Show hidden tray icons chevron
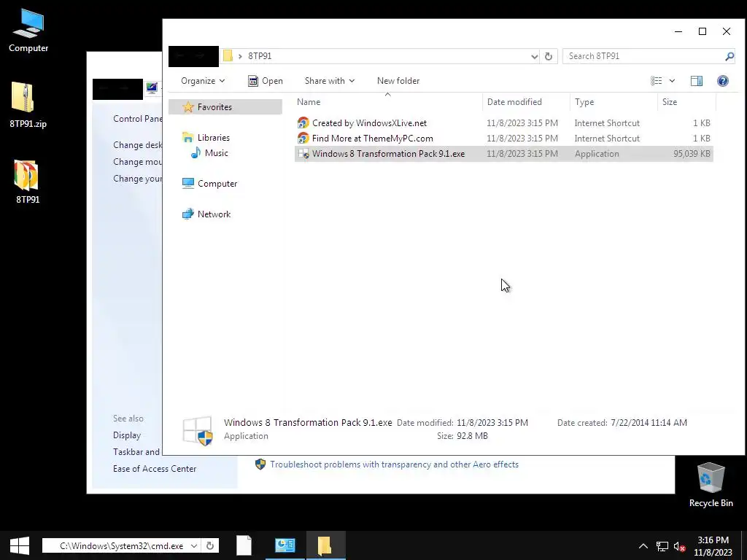 [x=643, y=546]
